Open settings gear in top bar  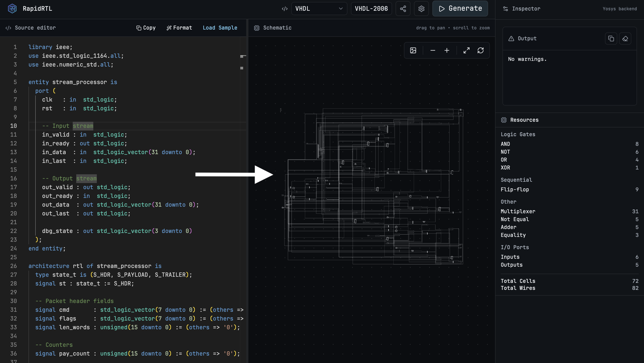click(421, 9)
